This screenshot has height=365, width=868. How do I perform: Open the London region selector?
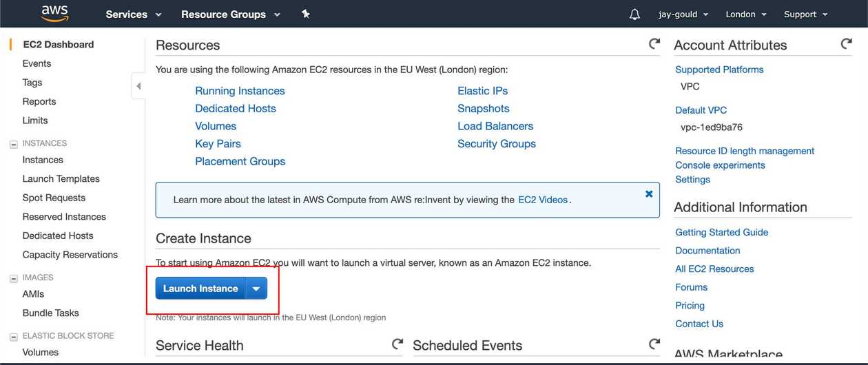(x=746, y=14)
